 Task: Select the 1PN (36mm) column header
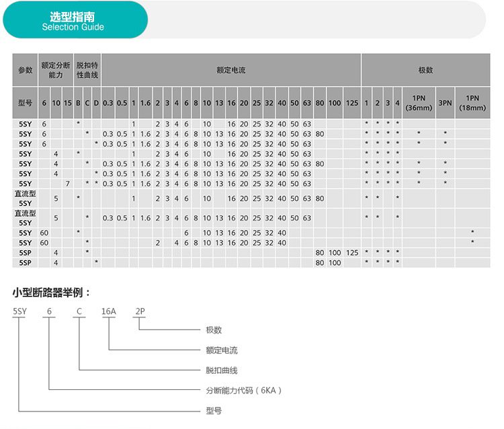[419, 103]
